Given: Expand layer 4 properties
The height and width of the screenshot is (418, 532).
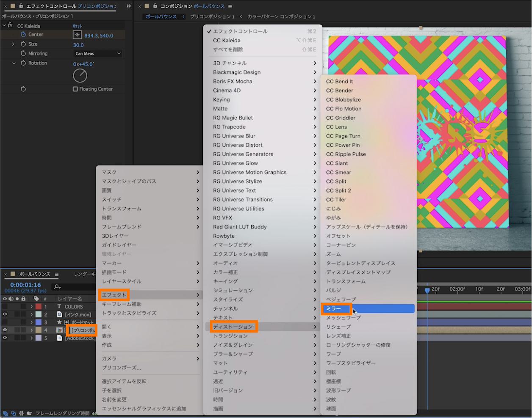Looking at the screenshot, I should tap(31, 330).
